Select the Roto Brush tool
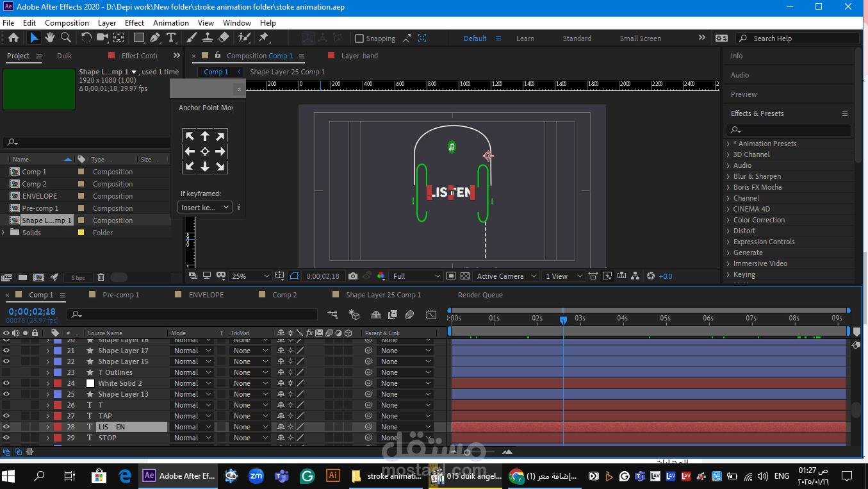 pos(243,38)
